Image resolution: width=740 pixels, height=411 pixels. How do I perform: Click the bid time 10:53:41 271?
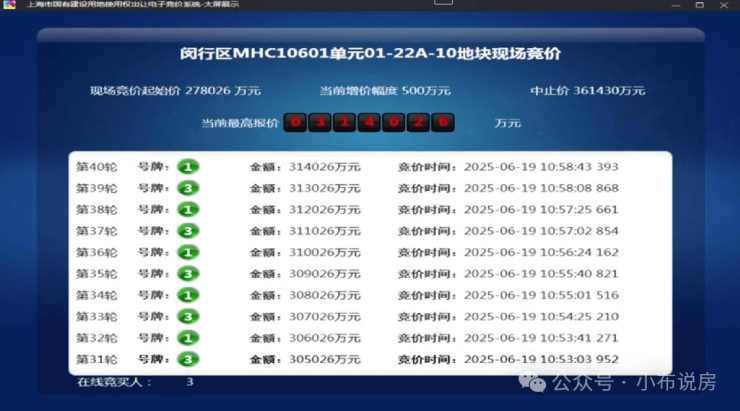579,338
